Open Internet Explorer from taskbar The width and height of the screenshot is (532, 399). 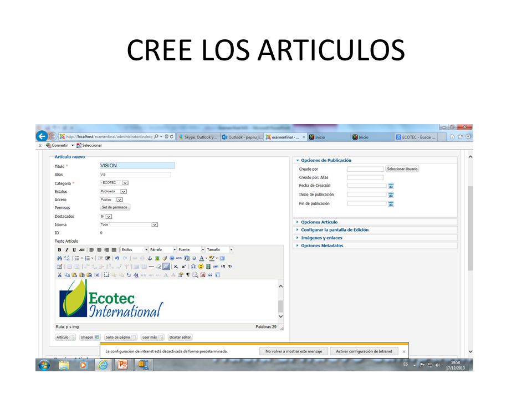click(103, 365)
